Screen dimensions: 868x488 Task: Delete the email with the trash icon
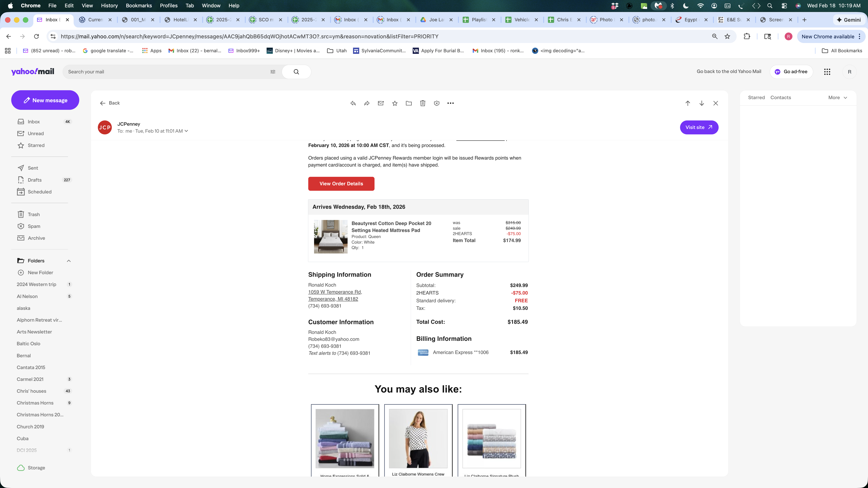click(423, 103)
